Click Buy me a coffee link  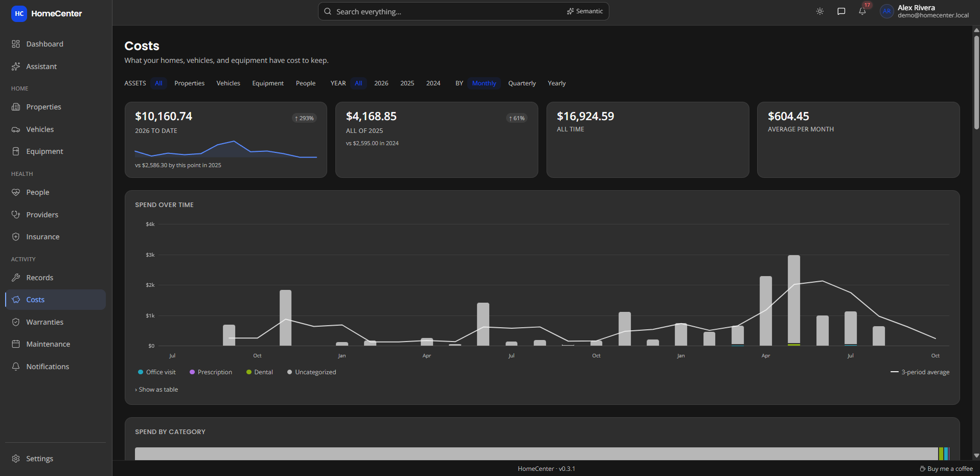(946, 469)
